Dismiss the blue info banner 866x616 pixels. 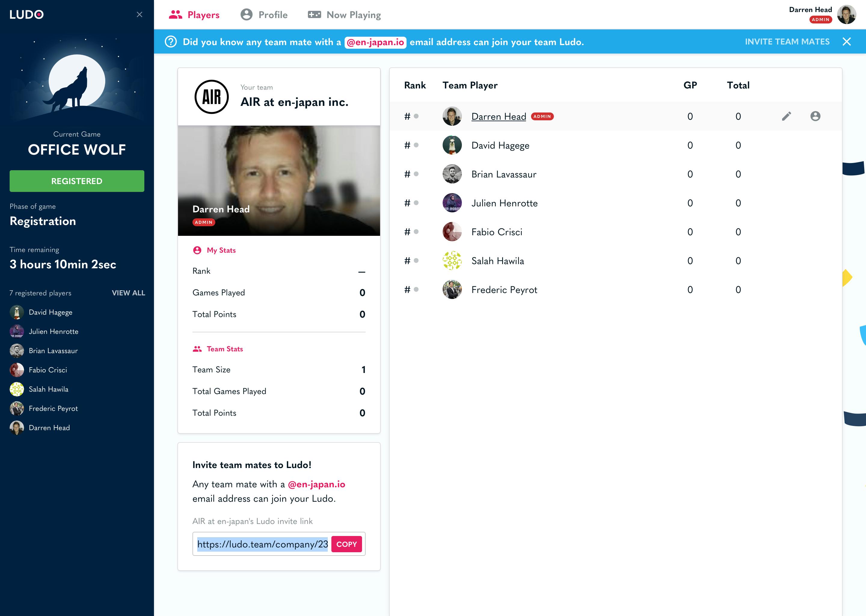tap(847, 42)
